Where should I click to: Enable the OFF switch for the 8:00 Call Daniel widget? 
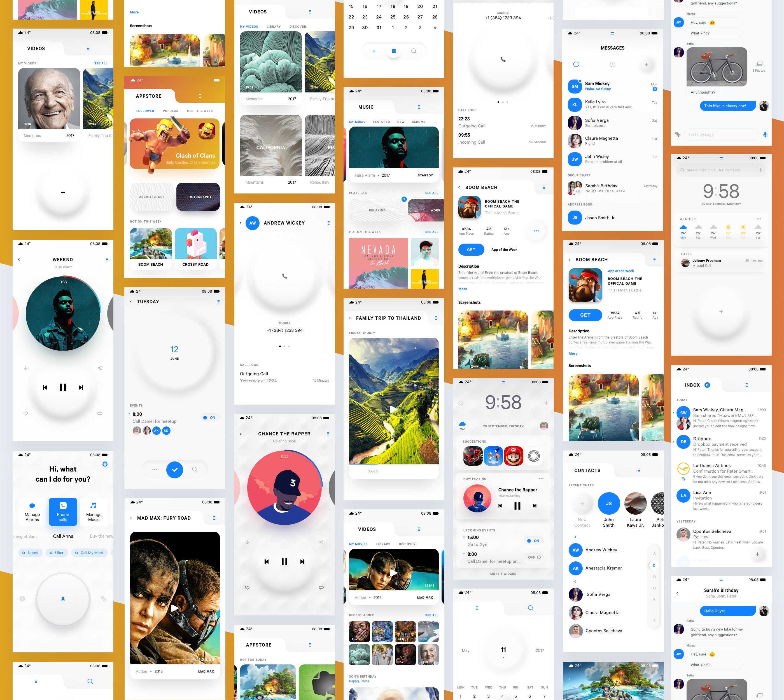click(534, 557)
